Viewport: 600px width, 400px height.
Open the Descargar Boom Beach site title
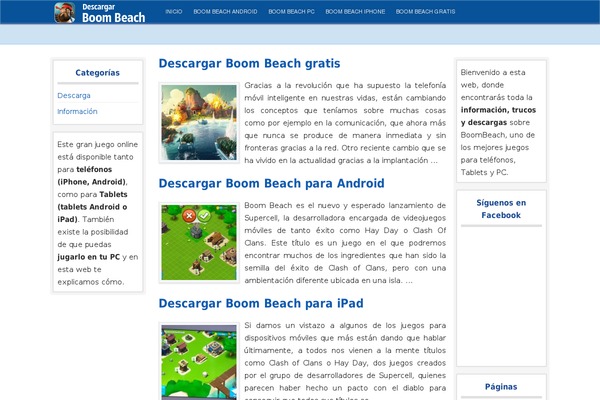(x=113, y=13)
